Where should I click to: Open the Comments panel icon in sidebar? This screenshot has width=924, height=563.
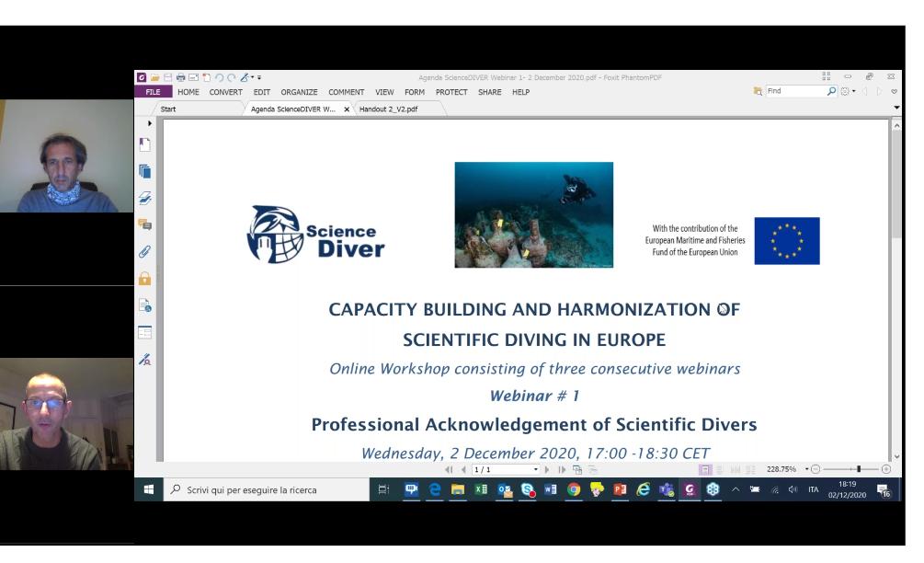pyautogui.click(x=145, y=224)
